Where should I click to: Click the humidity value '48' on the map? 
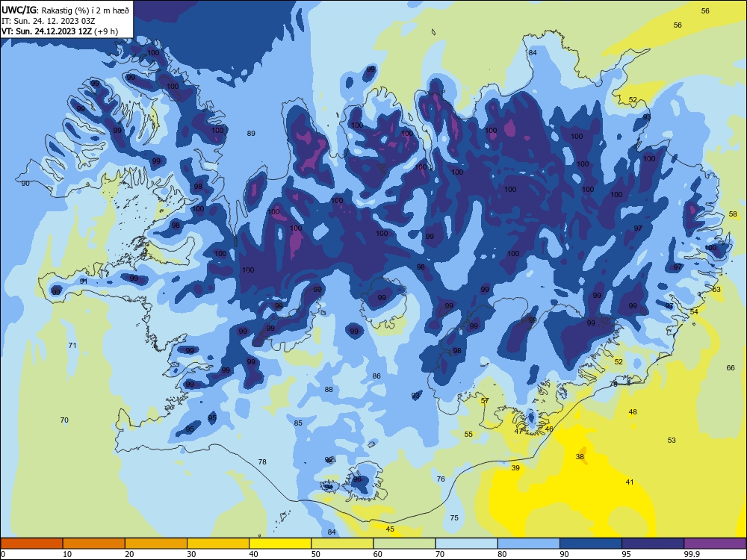tap(633, 412)
